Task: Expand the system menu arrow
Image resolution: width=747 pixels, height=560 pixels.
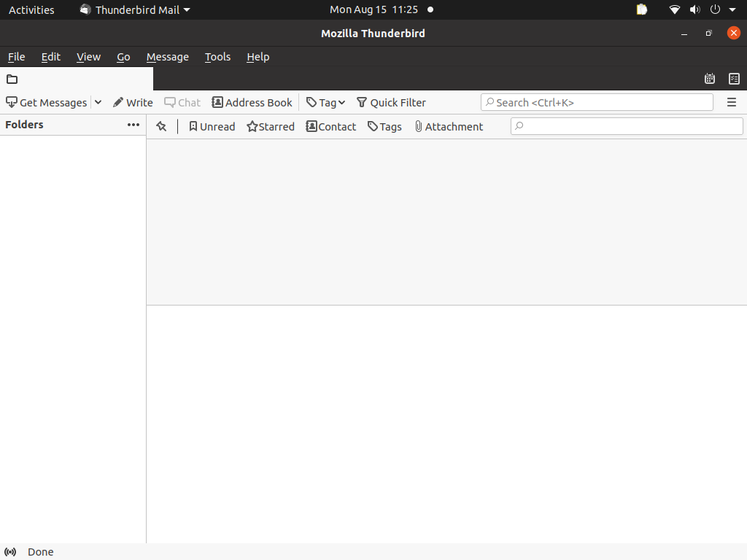Action: pyautogui.click(x=732, y=9)
